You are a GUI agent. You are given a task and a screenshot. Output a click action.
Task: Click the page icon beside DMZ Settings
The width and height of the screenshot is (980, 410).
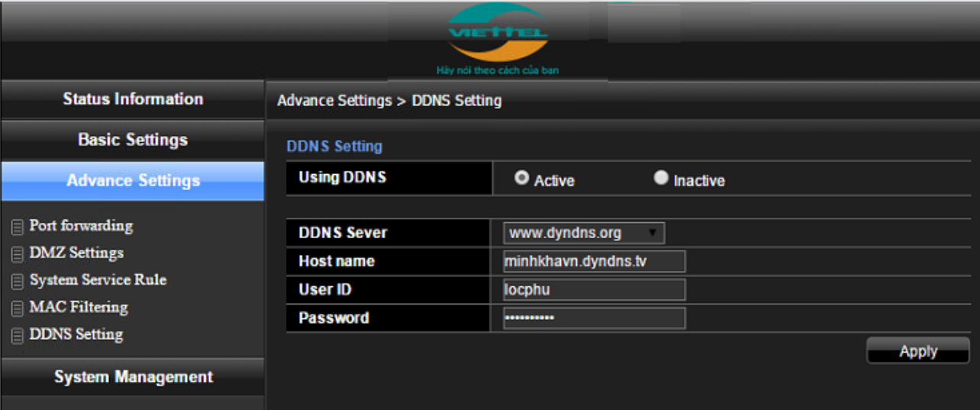click(17, 254)
